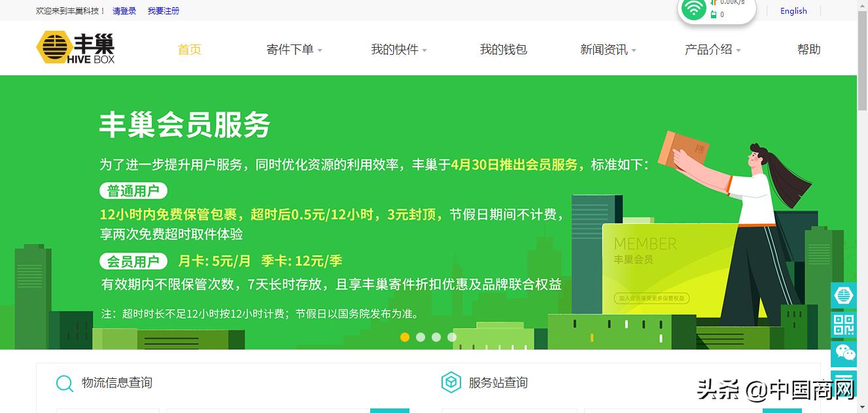Click the hexagon box icon beside 服务站查询
Screen dimensions: 868x413
coord(450,382)
